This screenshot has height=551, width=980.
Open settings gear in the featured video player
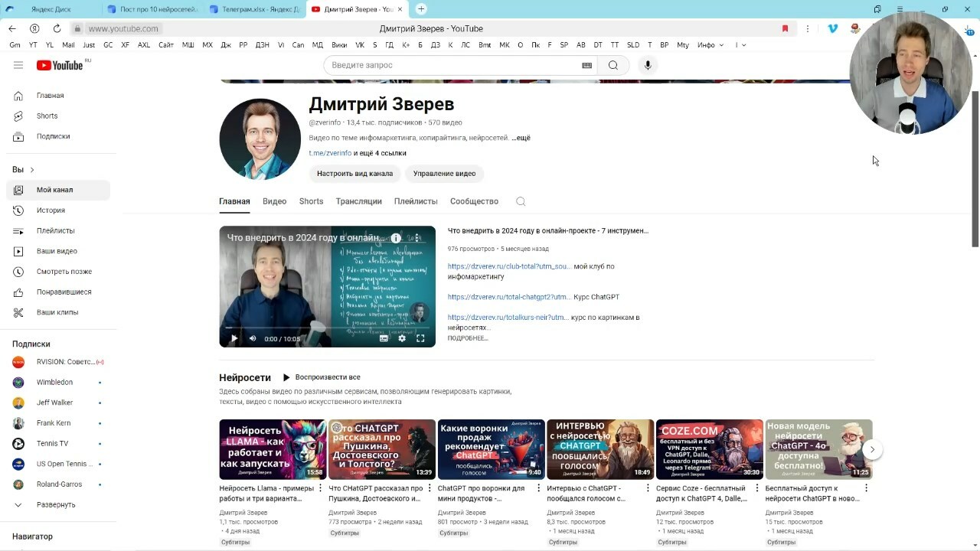[x=402, y=338]
